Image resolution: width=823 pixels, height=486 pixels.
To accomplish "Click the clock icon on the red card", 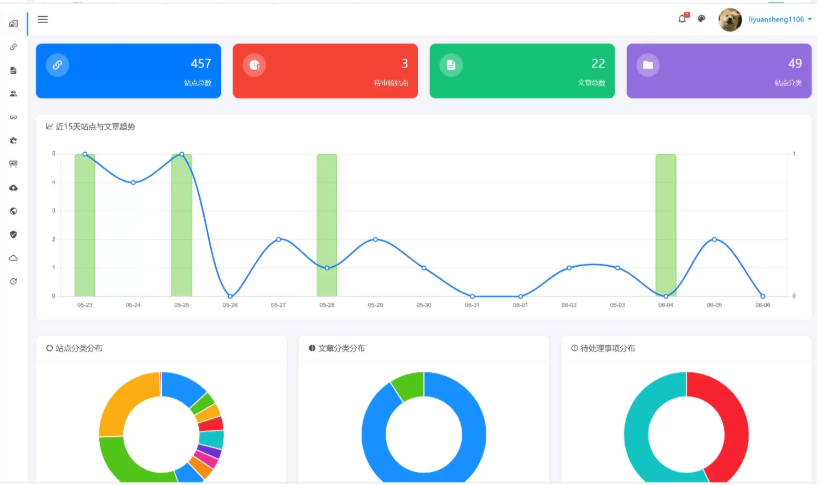I will pos(254,65).
